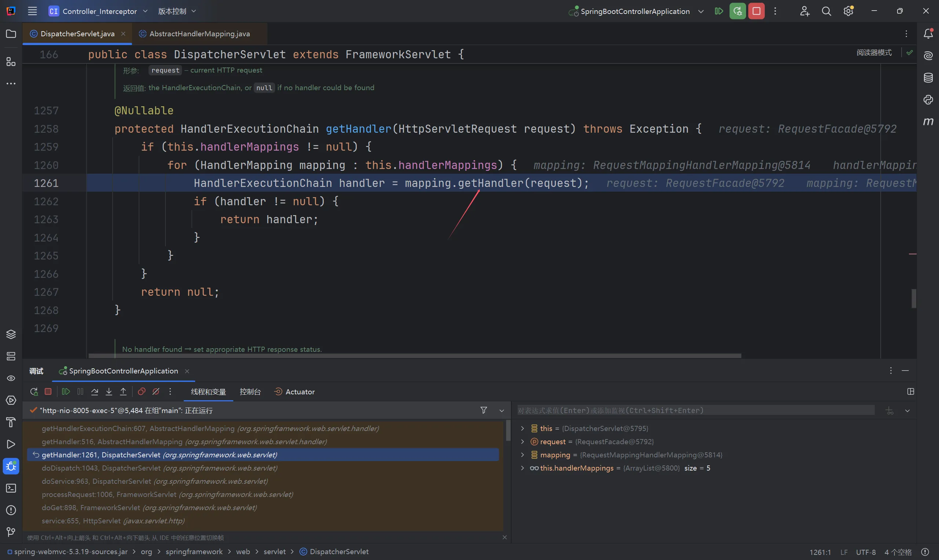Open the Project tool window folder icon
This screenshot has width=939, height=560.
11,34
